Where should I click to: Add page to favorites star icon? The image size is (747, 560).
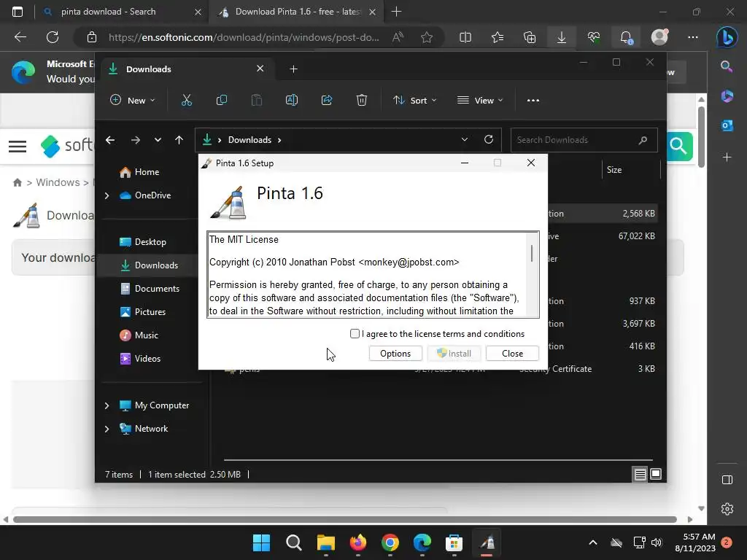(427, 37)
